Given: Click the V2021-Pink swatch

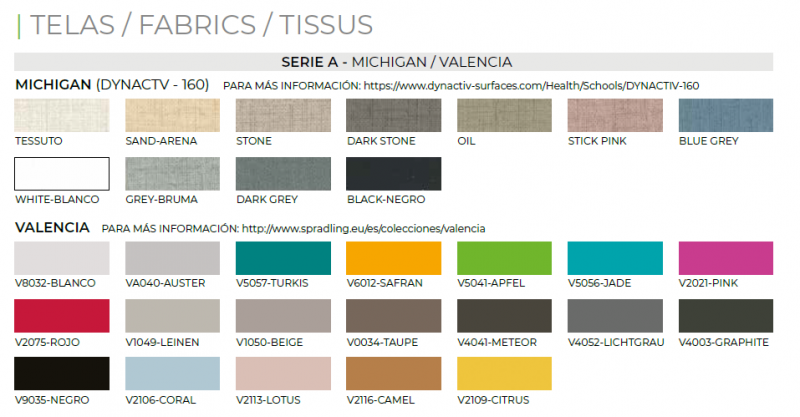Looking at the screenshot, I should 726,258.
